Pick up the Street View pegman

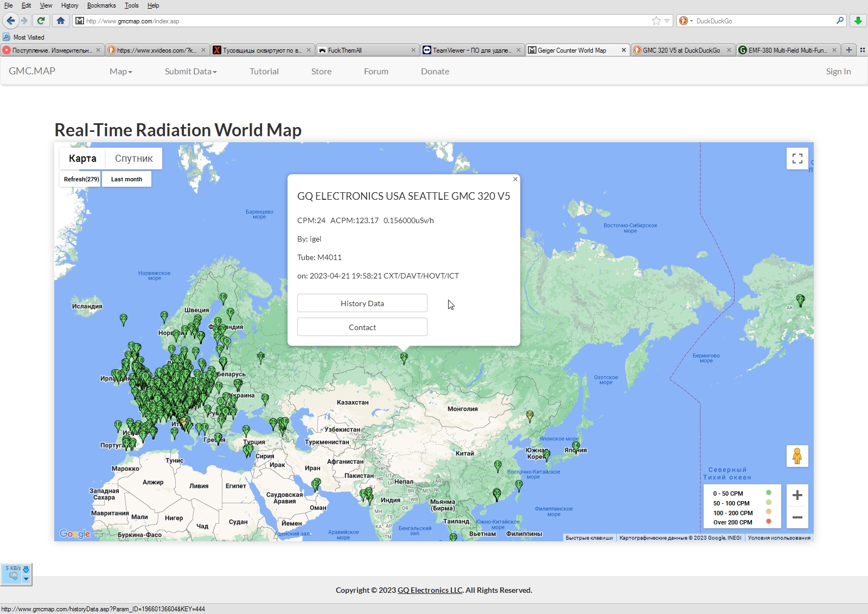[x=797, y=456]
